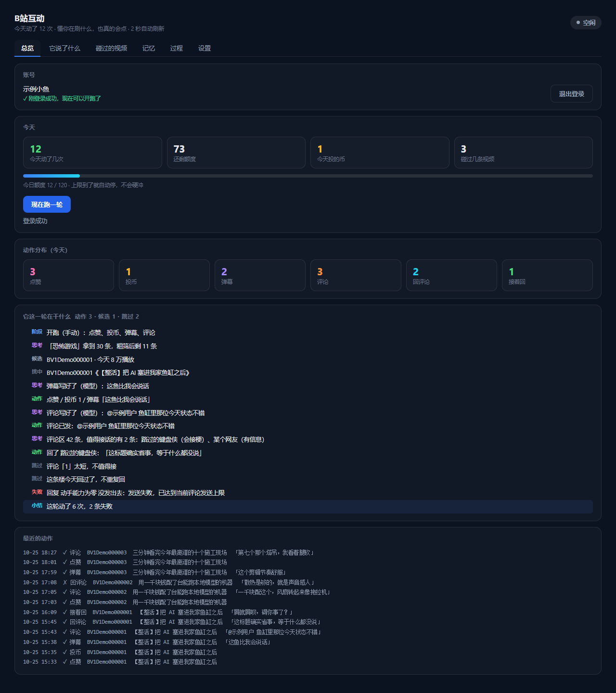Click the 弹幕 card in 动作分布
Viewport: 616px width, 693px height.
click(x=260, y=275)
